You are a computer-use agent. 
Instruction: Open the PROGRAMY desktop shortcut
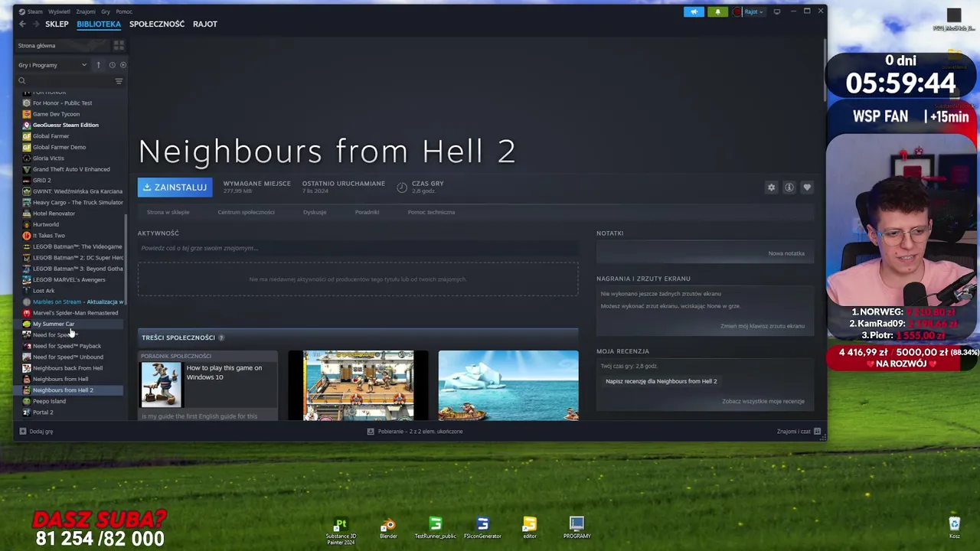[577, 527]
